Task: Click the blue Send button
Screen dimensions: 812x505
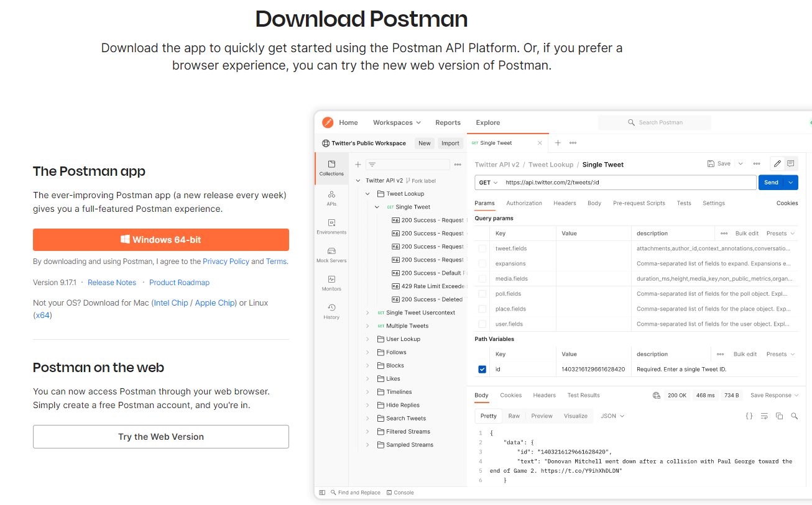Action: point(771,183)
